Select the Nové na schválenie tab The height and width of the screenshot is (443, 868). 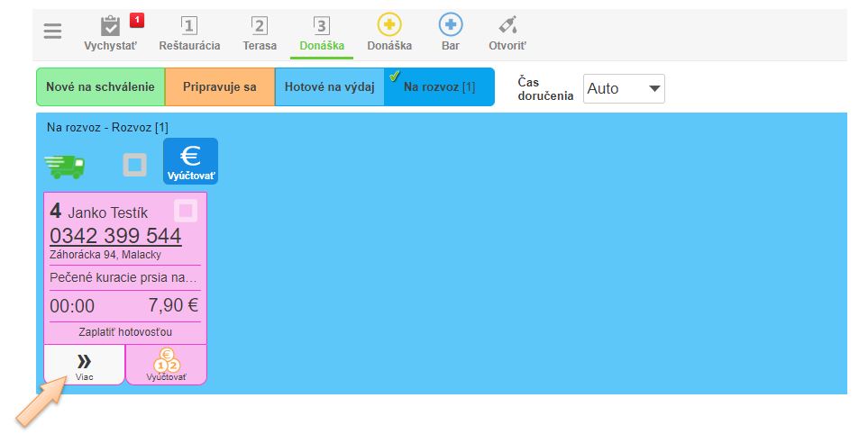[x=100, y=87]
